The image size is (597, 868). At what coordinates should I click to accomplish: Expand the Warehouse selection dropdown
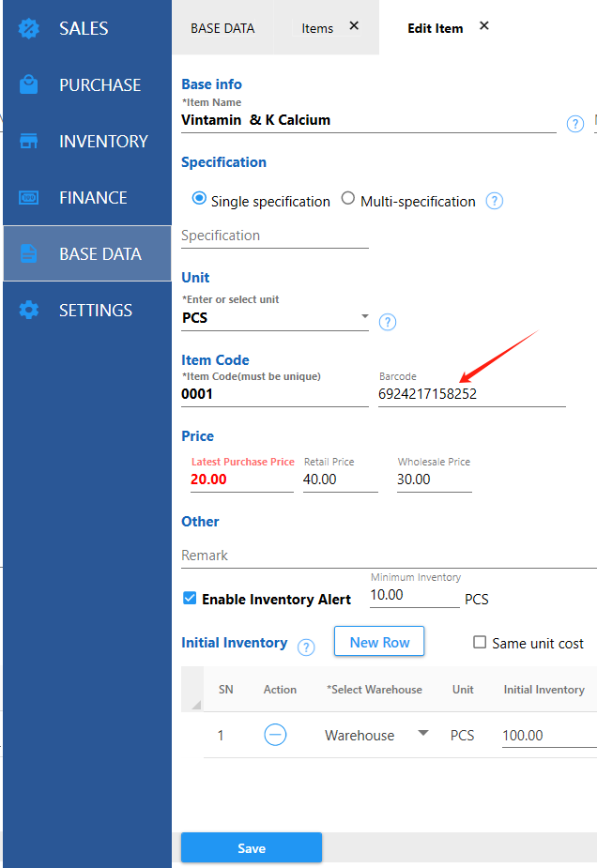click(x=422, y=734)
